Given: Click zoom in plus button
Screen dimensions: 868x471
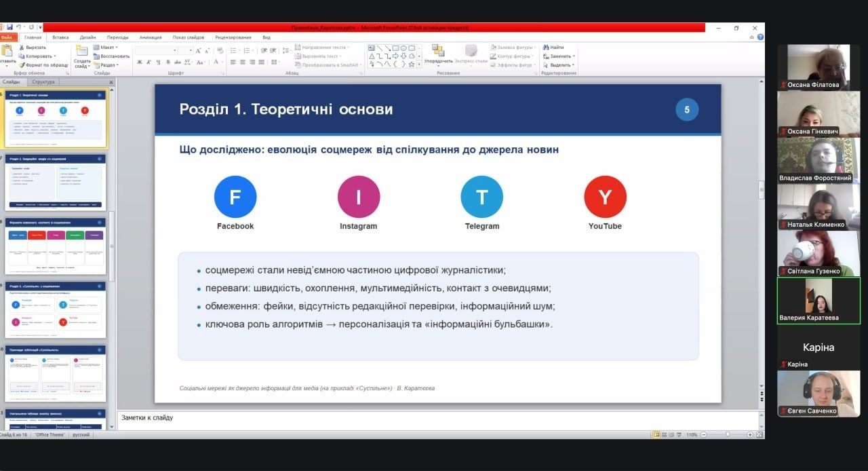Looking at the screenshot, I should (750, 434).
